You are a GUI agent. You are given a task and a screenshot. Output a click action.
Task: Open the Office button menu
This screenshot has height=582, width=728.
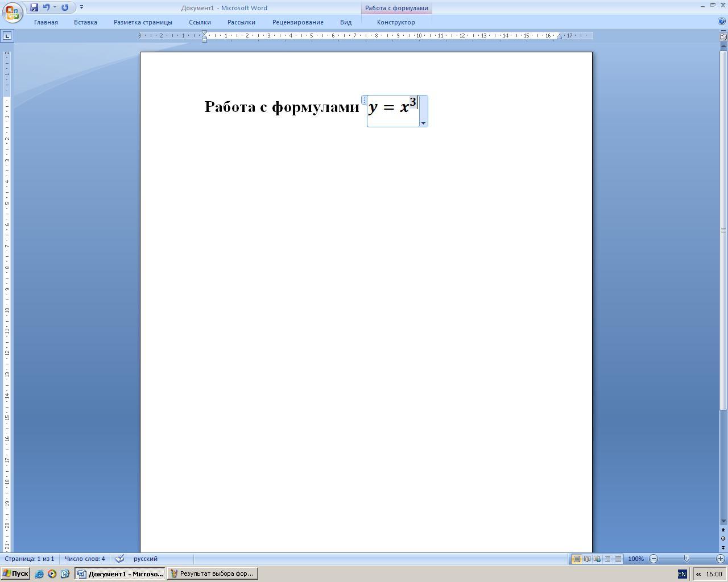click(x=12, y=13)
